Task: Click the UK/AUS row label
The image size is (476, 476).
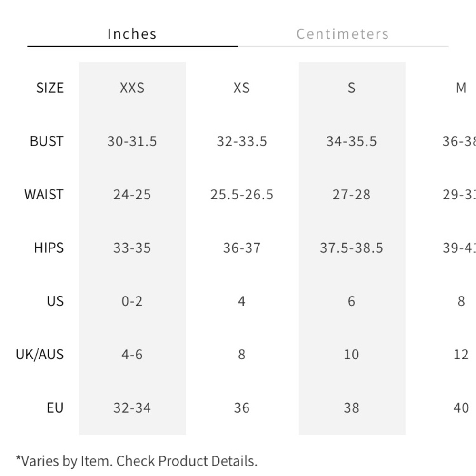Action: tap(40, 355)
